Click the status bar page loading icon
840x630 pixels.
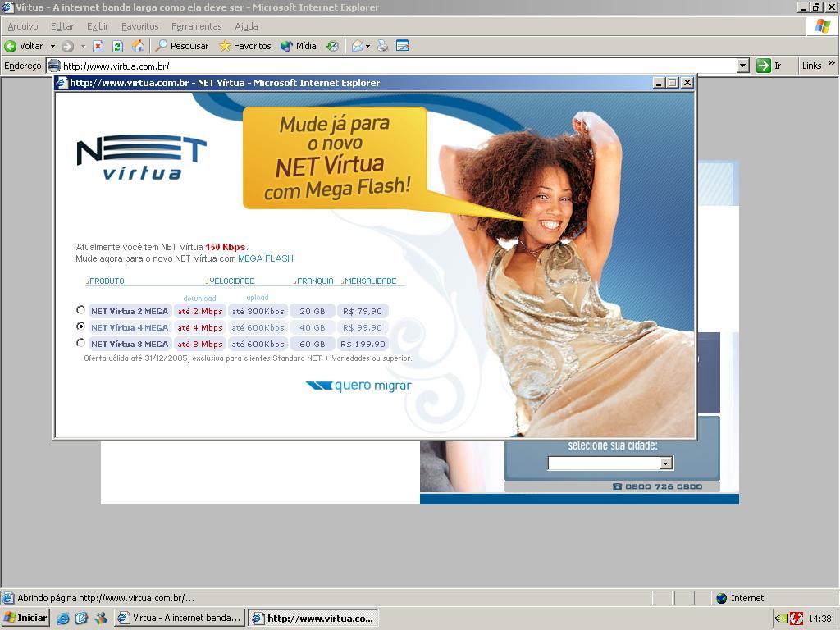(7, 598)
